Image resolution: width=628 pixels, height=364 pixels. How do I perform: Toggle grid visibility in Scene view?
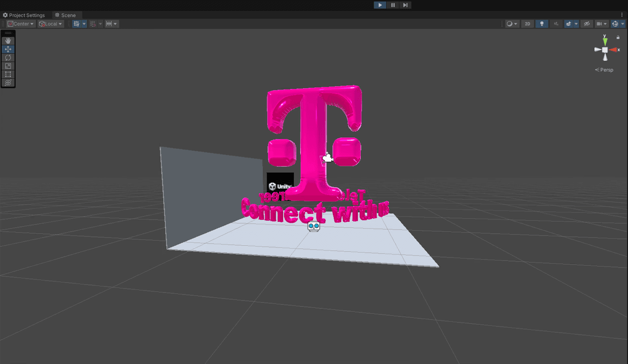tap(77, 24)
